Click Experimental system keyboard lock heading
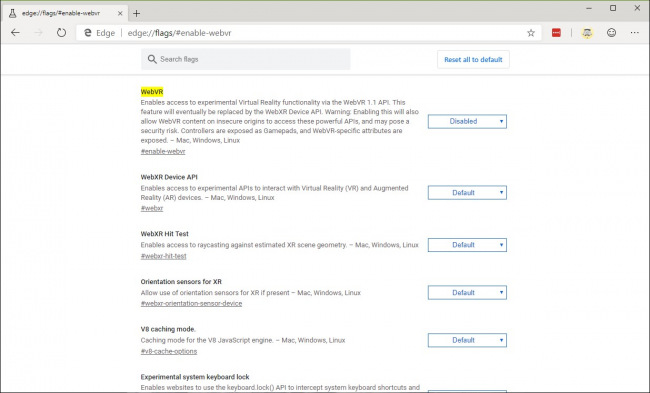650x393 pixels. point(195,377)
